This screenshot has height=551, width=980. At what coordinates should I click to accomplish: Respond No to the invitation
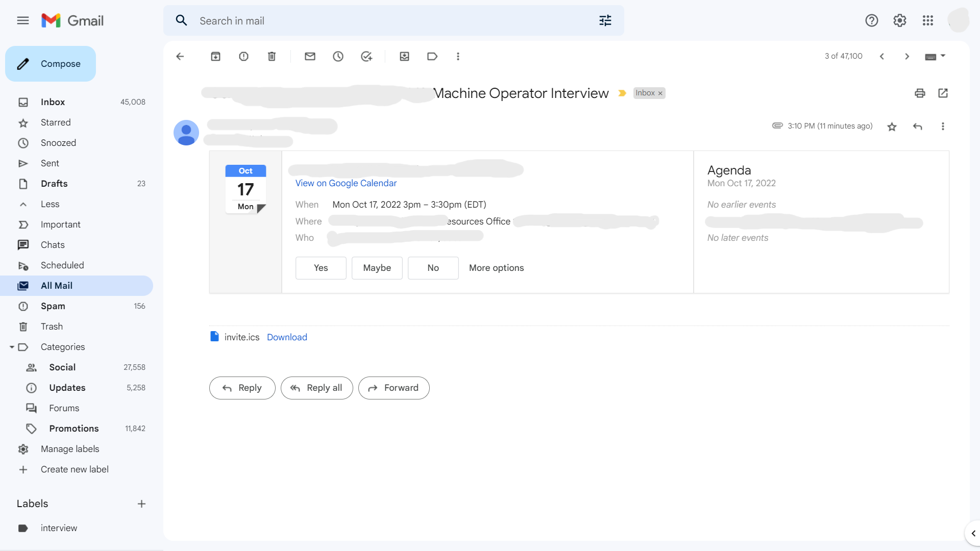tap(433, 268)
